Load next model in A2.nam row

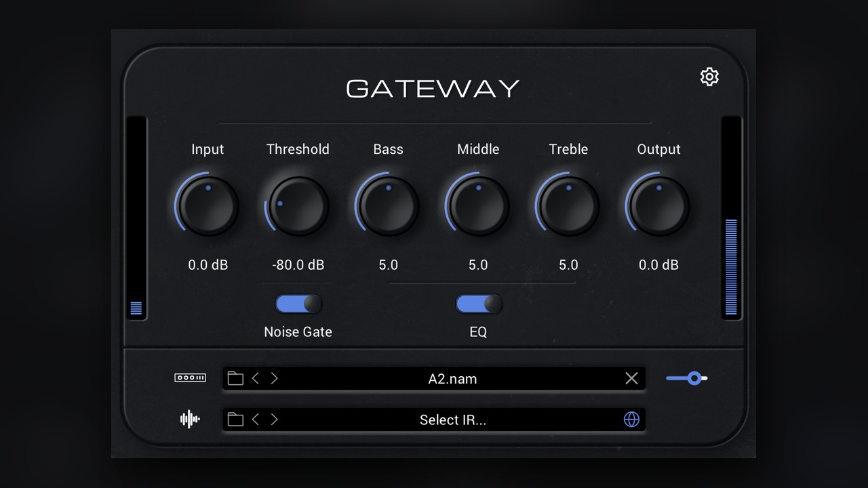274,378
